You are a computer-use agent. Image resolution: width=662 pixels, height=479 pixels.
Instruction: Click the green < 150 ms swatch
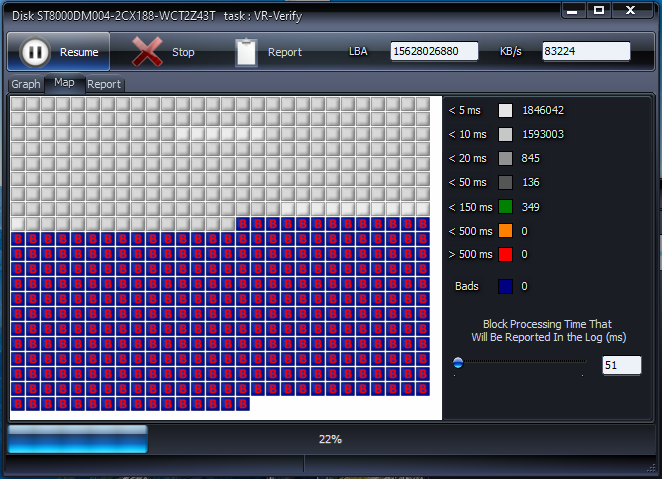[505, 207]
